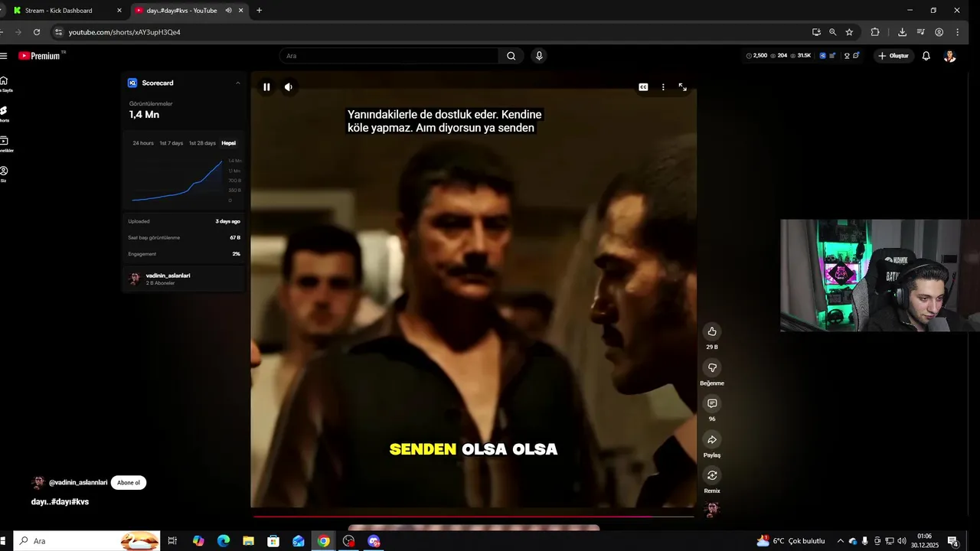Click the Abone ol subscribe button
980x551 pixels.
click(x=129, y=483)
